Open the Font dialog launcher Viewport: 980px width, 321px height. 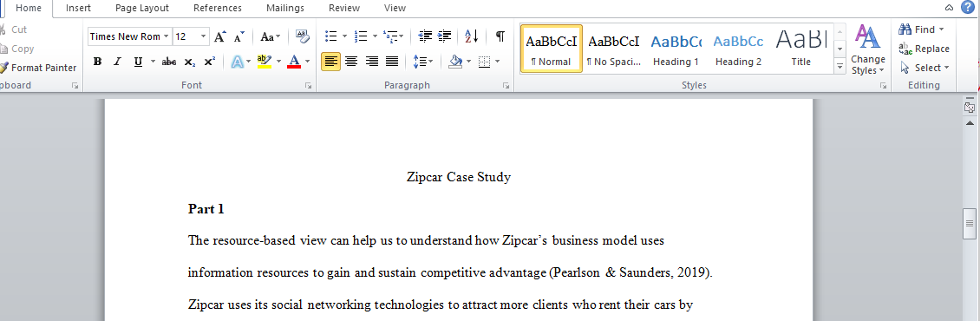click(x=308, y=86)
